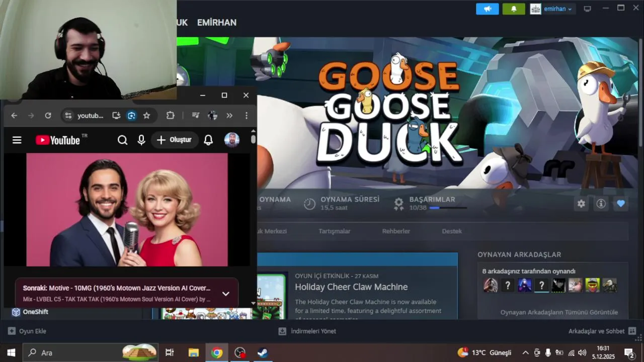Viewport: 644px width, 362px height.
Task: Open YouTube search magnifier
Action: coord(122,140)
